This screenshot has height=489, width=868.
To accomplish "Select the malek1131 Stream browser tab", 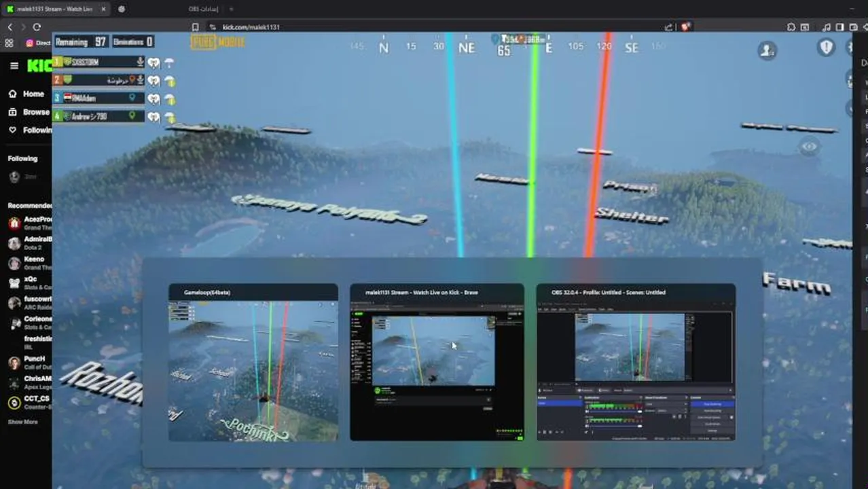I will click(54, 9).
